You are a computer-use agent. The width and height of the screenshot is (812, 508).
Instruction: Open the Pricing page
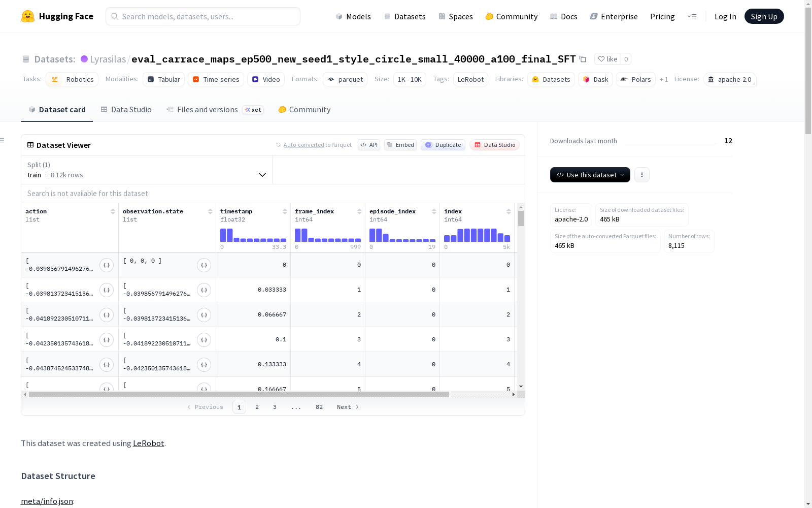[662, 16]
